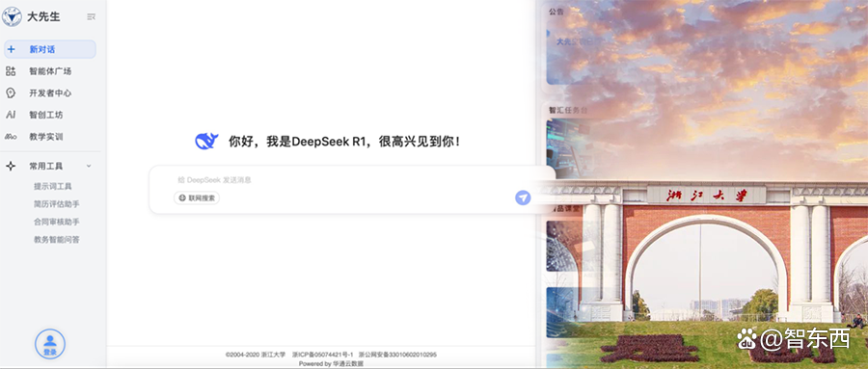Click the 智能体广场 grid icon

[11, 70]
